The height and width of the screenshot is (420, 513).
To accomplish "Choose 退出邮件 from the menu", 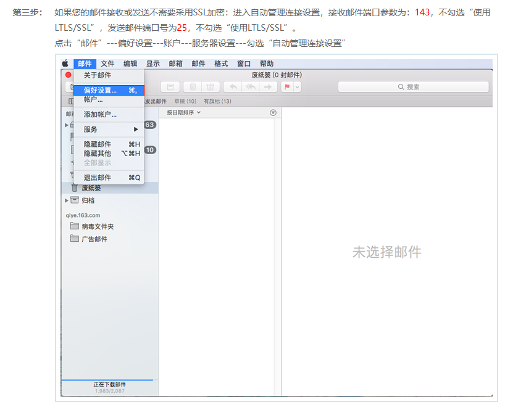I will coord(109,178).
